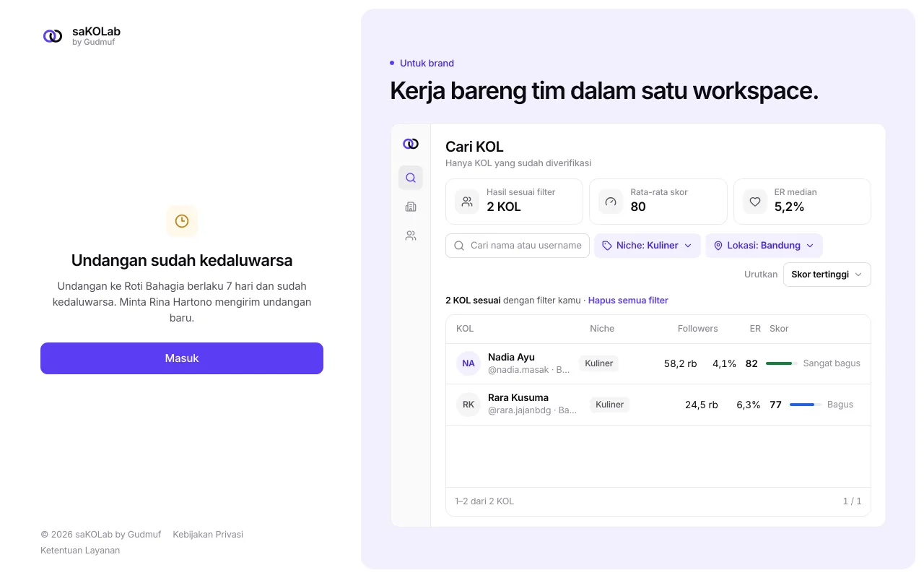Click the magnifier icon in the search box
This screenshot has width=924, height=578.
tap(459, 246)
